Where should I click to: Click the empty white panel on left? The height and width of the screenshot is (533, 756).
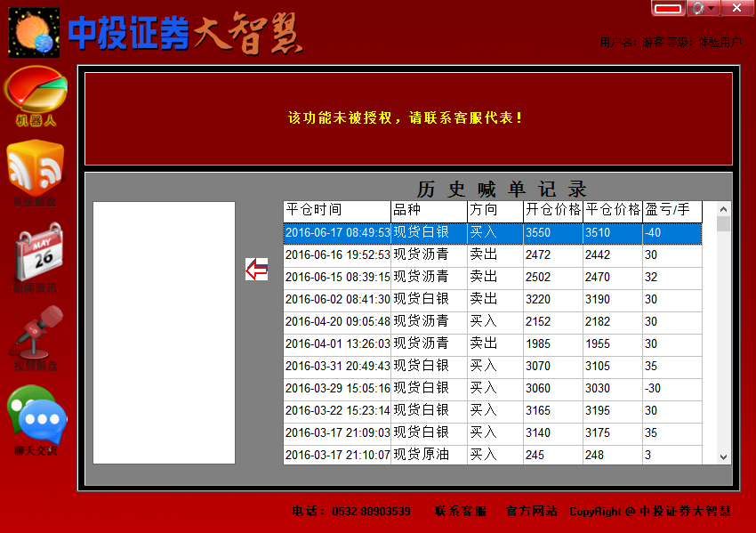tap(164, 332)
